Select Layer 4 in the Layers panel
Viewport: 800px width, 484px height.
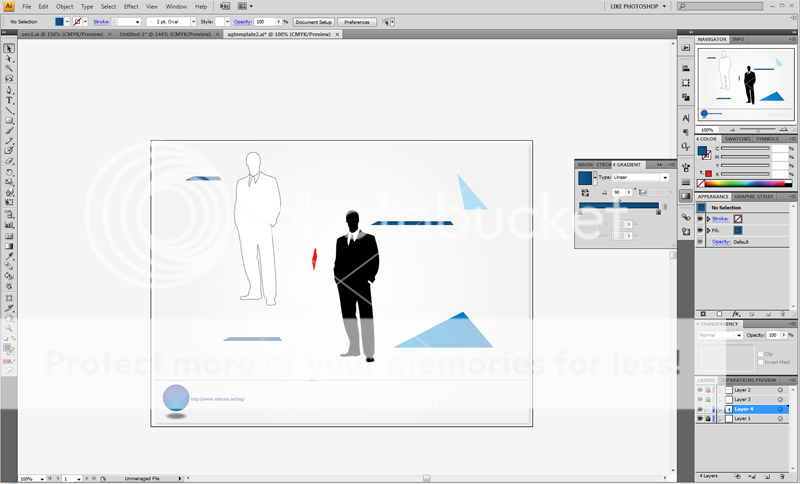click(x=745, y=409)
